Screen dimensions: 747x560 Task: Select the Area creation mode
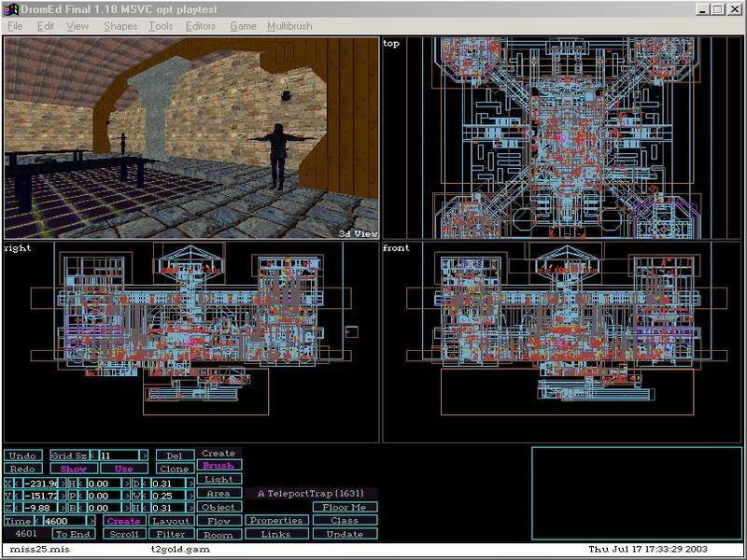point(218,494)
